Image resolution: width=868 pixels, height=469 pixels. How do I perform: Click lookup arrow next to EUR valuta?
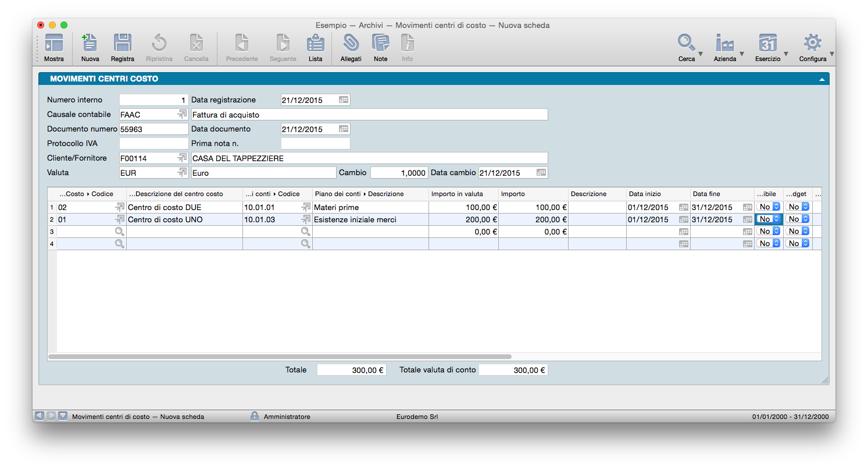[x=182, y=173]
